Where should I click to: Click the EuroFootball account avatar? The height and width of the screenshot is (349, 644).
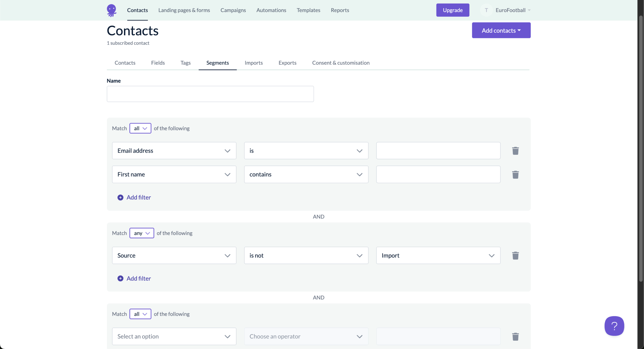click(486, 10)
